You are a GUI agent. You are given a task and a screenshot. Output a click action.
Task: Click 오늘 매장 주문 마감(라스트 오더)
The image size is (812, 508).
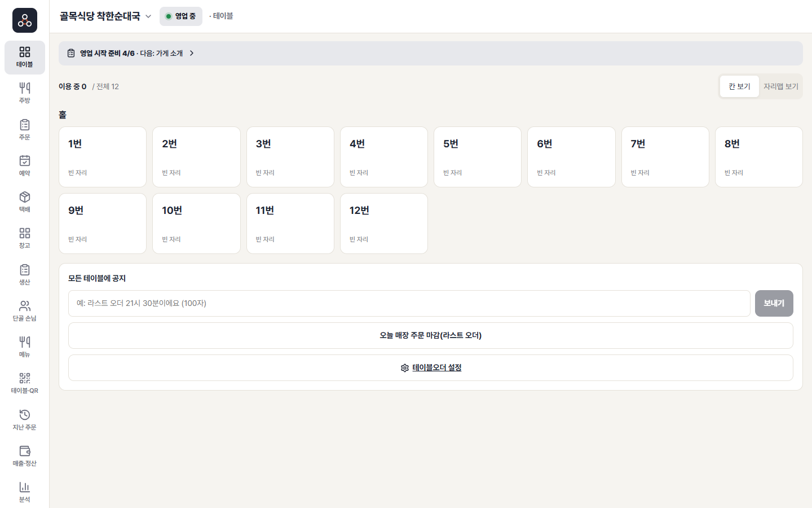pyautogui.click(x=431, y=335)
